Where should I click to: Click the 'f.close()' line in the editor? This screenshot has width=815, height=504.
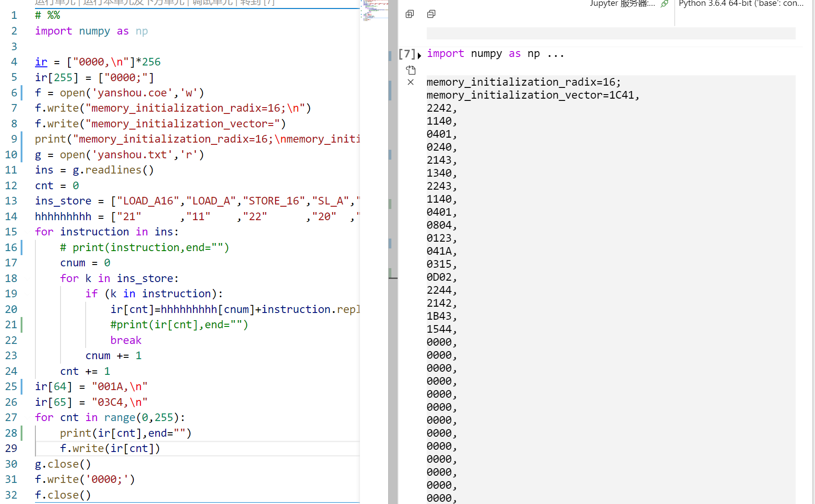coord(63,495)
